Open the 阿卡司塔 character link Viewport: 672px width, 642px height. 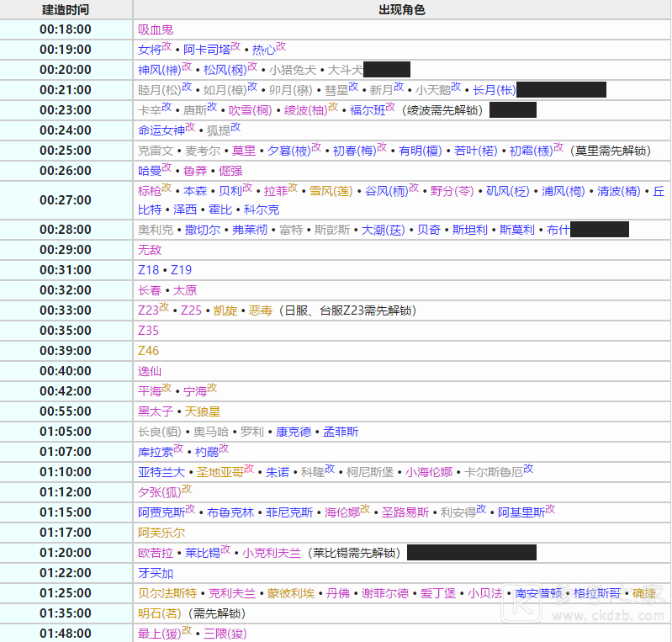click(207, 50)
